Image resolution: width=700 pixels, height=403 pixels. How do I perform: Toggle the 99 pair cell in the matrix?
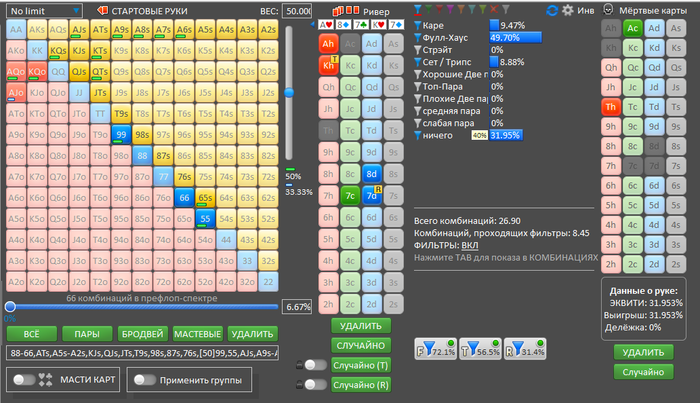(121, 134)
